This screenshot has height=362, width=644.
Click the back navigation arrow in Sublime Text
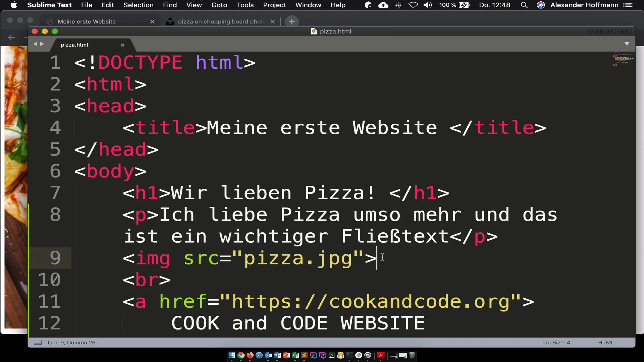click(36, 44)
